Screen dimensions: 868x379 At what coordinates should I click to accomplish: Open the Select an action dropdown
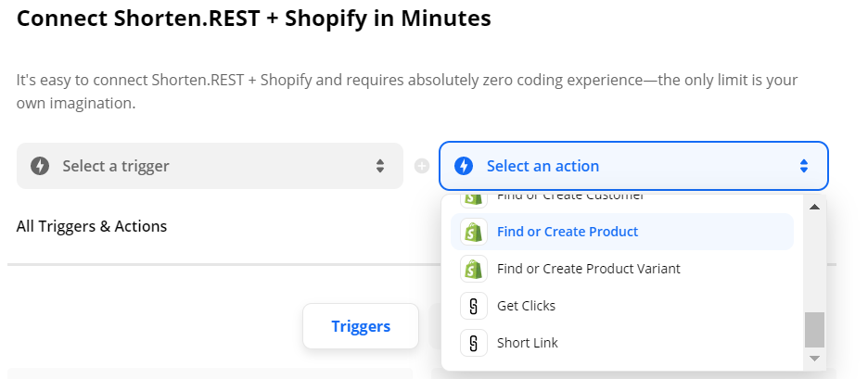[633, 166]
